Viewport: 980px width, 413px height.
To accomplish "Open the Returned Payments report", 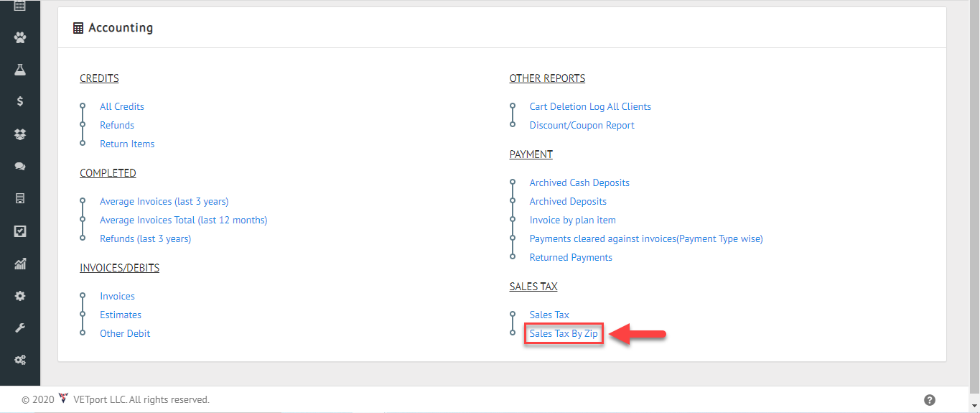I will click(x=571, y=257).
